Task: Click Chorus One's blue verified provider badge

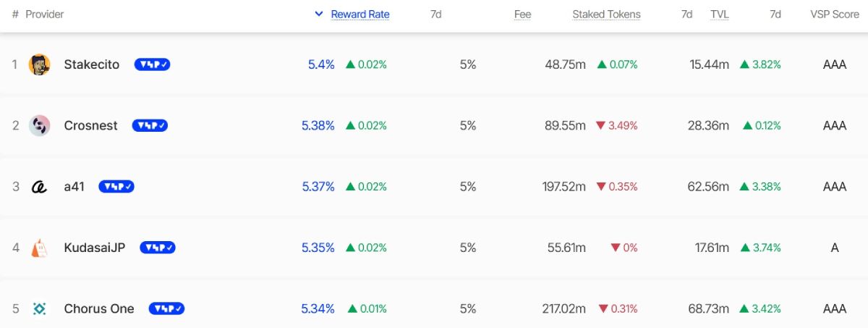Action: coord(167,308)
